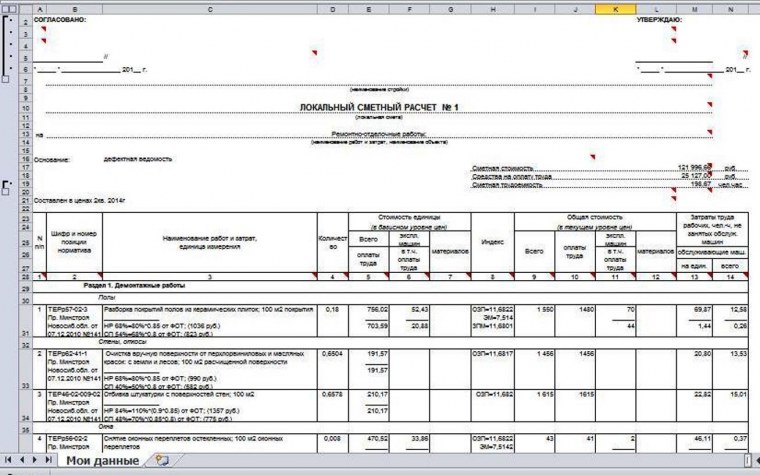Select row 16 header
Image resolution: width=760 pixels, height=475 pixels.
click(26, 158)
